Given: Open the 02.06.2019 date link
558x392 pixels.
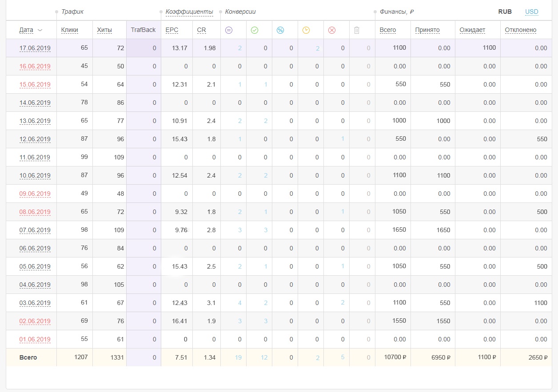Looking at the screenshot, I should pos(35,321).
